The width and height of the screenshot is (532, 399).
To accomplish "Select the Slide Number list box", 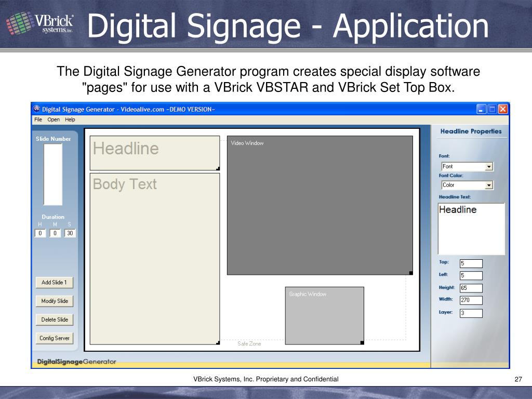I will tap(53, 175).
